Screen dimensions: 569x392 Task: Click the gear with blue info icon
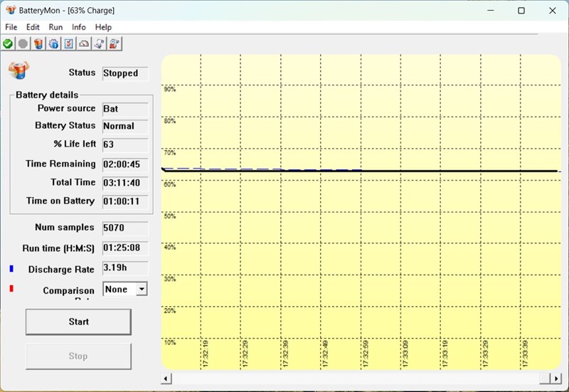tap(54, 44)
